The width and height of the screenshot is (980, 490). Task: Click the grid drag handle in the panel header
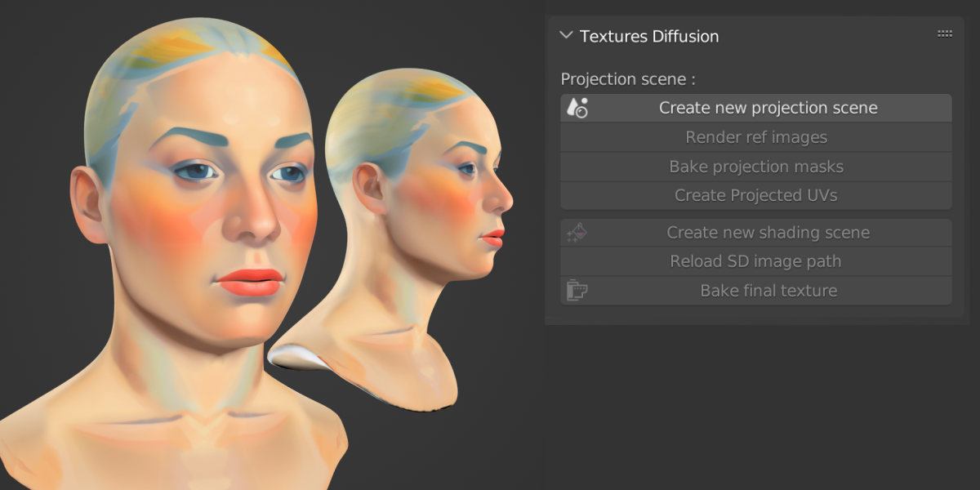[944, 33]
